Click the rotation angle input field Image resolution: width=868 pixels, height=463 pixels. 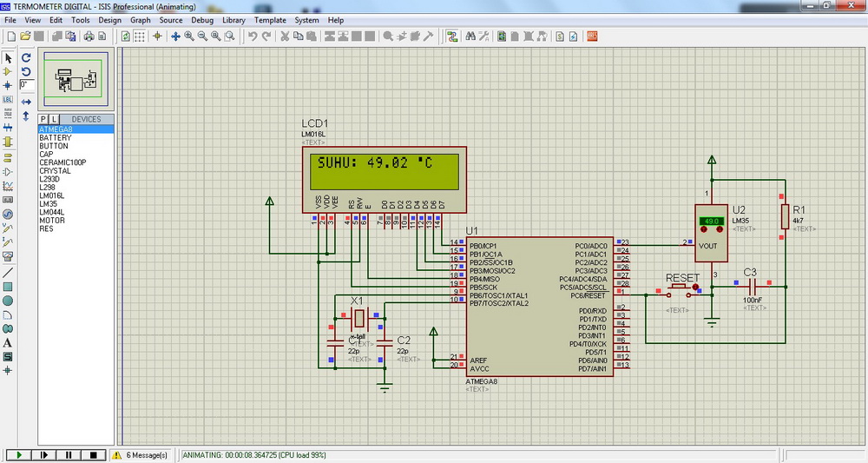[x=27, y=85]
